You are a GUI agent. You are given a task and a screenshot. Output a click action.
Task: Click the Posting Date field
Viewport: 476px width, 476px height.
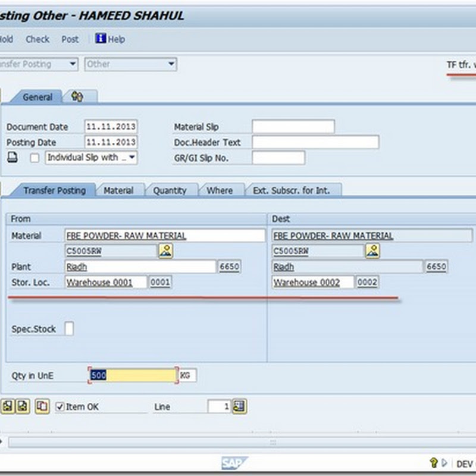(x=111, y=142)
